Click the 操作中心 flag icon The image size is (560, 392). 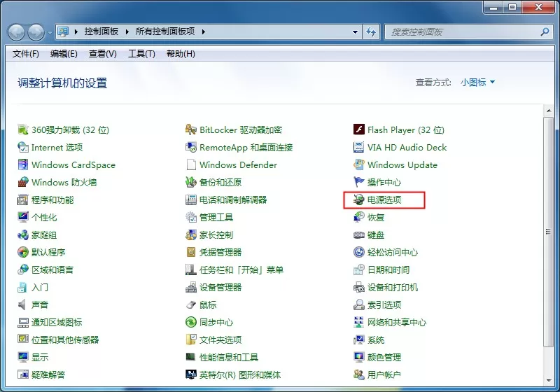click(359, 182)
